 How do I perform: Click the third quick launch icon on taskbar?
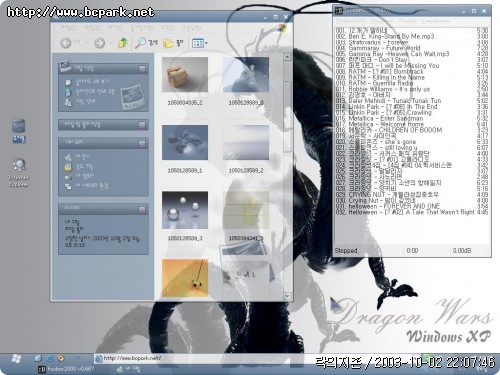pyautogui.click(x=61, y=358)
